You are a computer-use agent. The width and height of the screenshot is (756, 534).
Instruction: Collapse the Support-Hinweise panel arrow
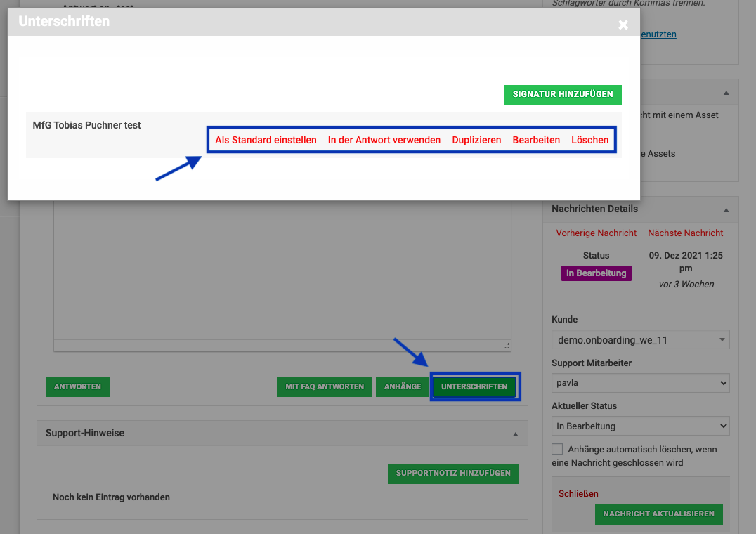[515, 434]
